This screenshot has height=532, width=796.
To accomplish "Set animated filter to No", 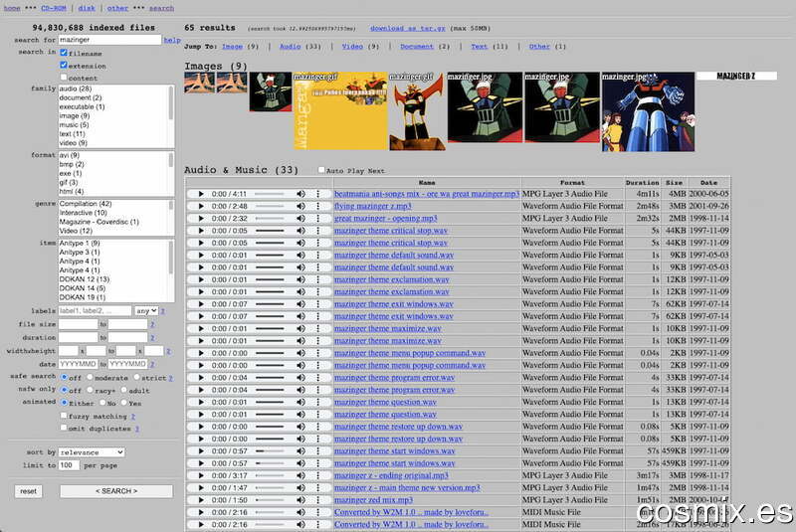I will (102, 402).
